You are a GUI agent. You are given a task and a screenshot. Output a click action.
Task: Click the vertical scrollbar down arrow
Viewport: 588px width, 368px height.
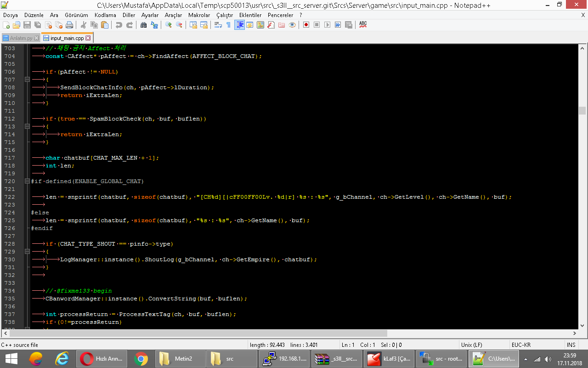pyautogui.click(x=582, y=326)
